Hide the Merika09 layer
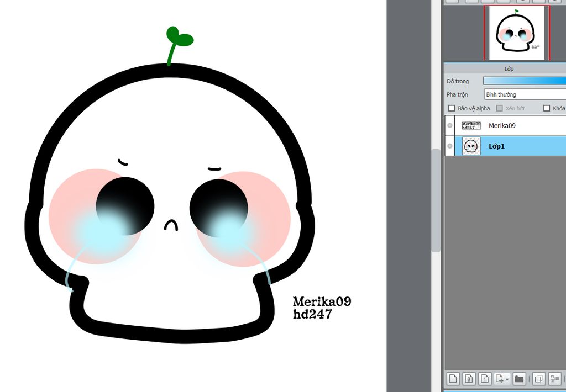This screenshot has width=566, height=392. [x=450, y=125]
